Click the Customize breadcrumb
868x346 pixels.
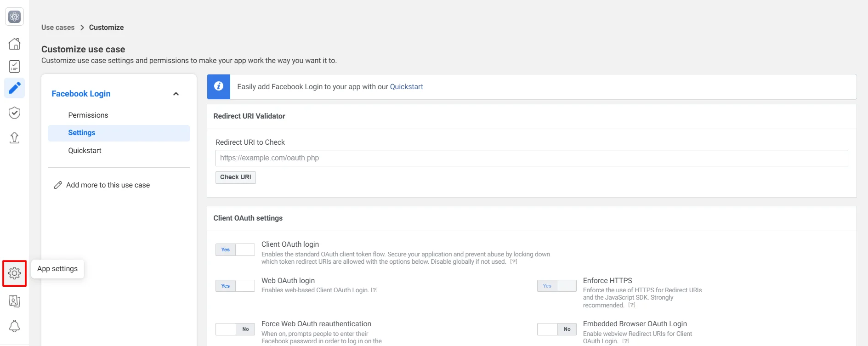pos(106,28)
